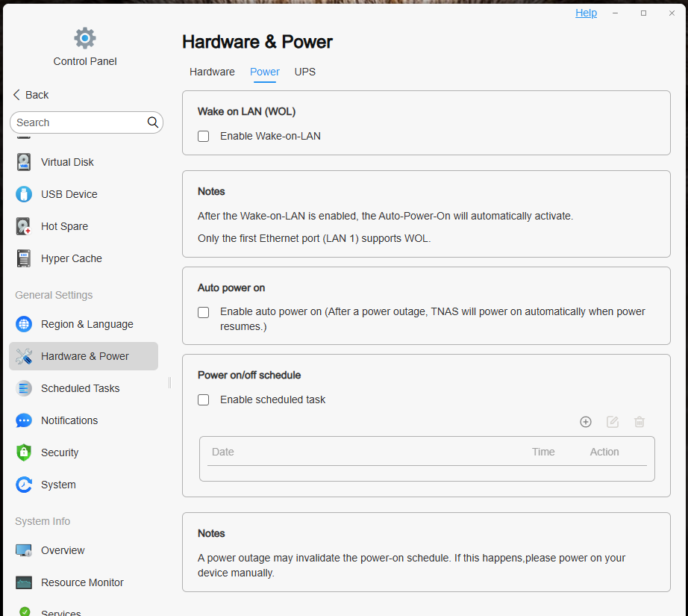Open the Resource Monitor graph icon

pos(24,582)
